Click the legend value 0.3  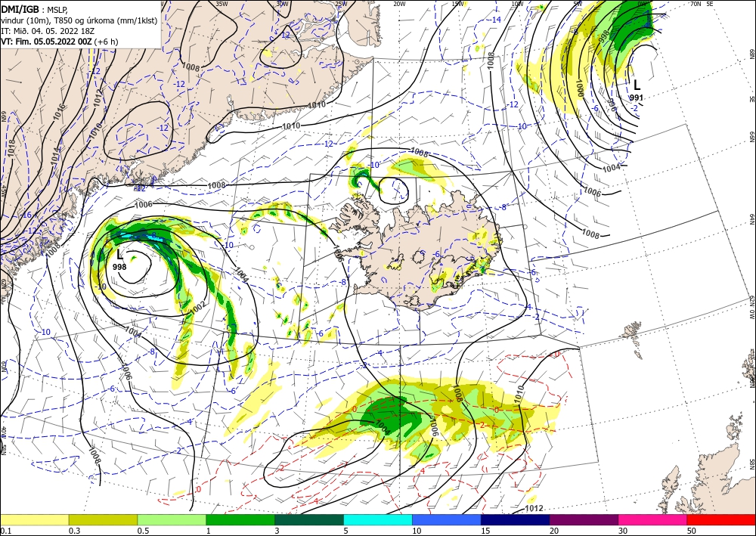(74, 531)
